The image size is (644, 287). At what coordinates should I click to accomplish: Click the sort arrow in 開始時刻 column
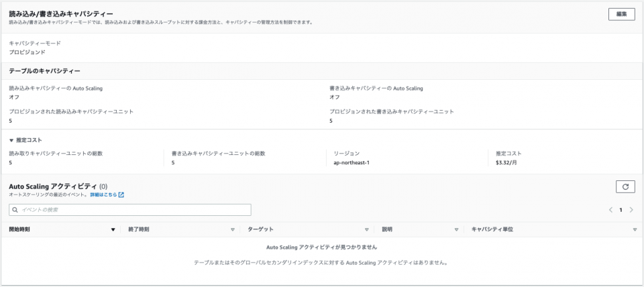(x=113, y=229)
